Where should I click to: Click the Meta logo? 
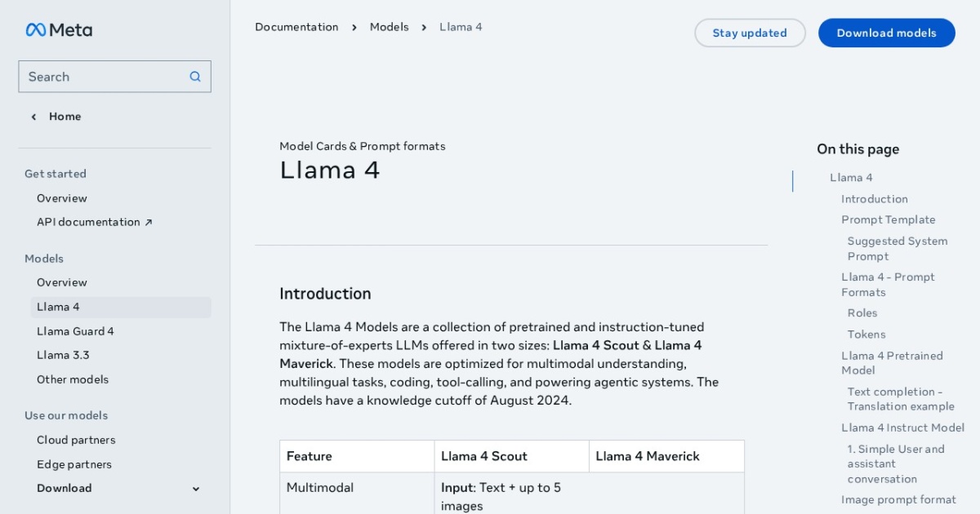tap(58, 29)
